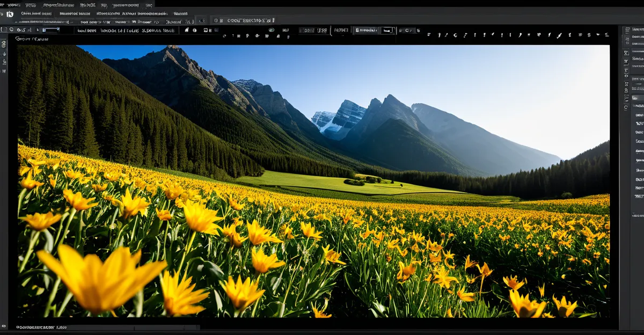
Task: Select the top tool in the left toolbar
Action: tap(4, 45)
